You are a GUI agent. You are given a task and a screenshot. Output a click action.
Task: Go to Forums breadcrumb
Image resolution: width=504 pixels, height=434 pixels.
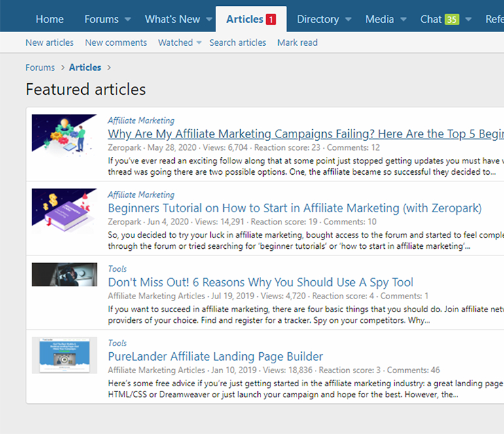click(40, 67)
